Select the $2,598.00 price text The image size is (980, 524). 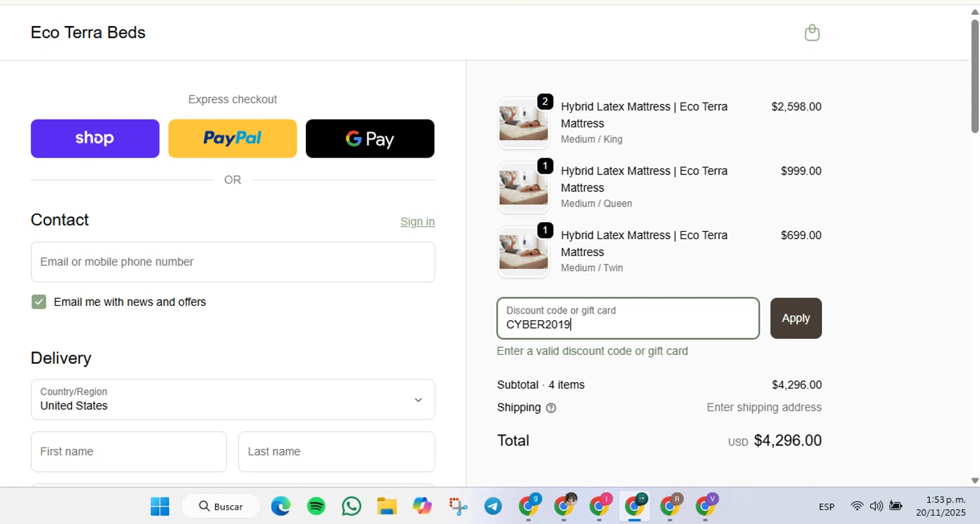click(x=796, y=106)
